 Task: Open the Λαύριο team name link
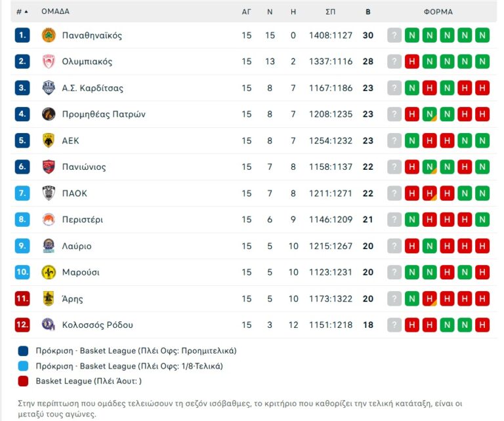point(77,246)
